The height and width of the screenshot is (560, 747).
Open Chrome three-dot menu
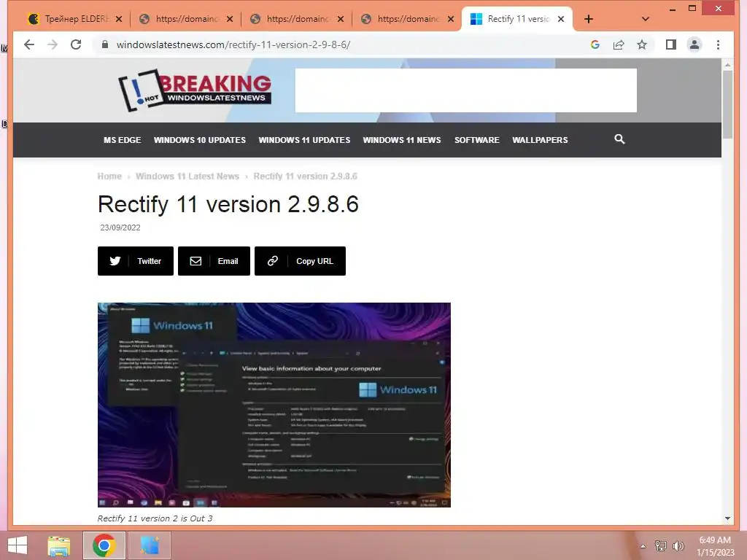(718, 44)
